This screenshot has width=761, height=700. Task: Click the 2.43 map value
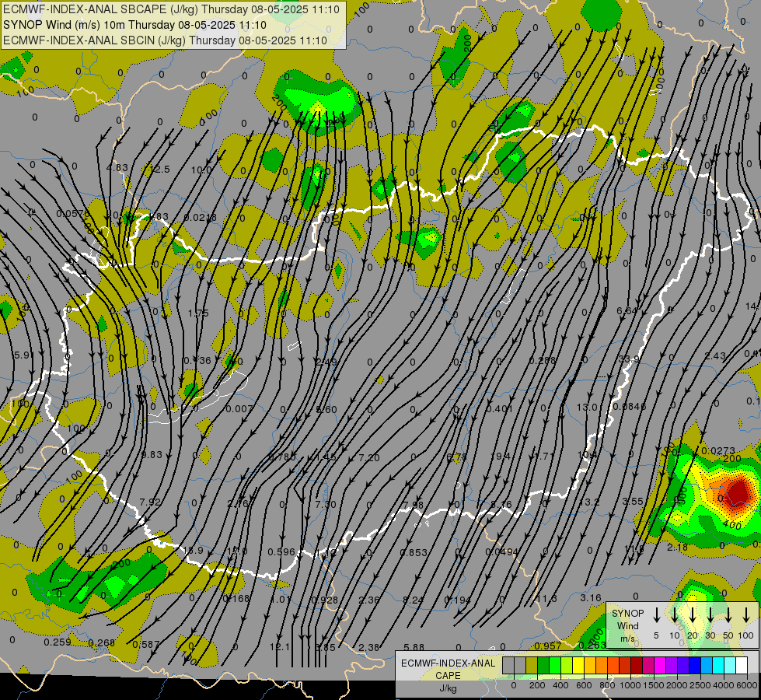[x=715, y=356]
